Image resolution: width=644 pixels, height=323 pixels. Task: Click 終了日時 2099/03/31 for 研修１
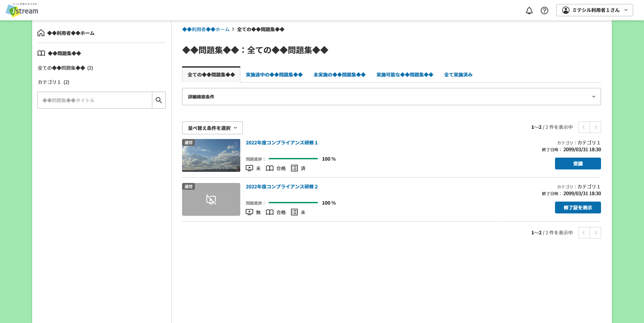572,149
